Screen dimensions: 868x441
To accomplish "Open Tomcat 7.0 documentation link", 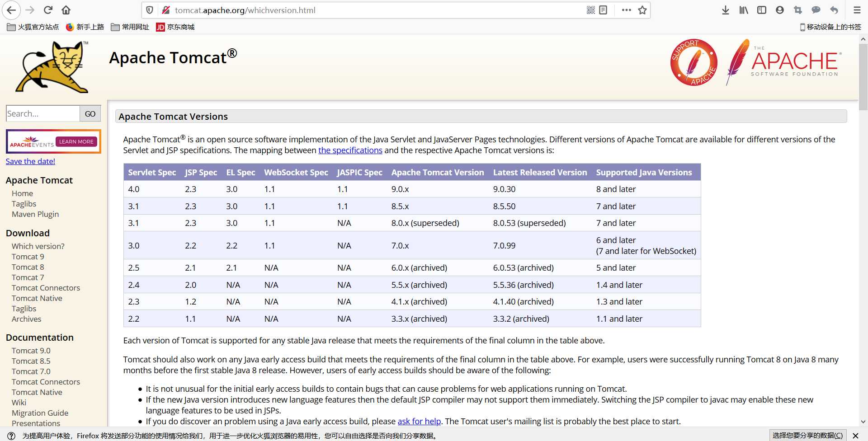I will [x=31, y=371].
